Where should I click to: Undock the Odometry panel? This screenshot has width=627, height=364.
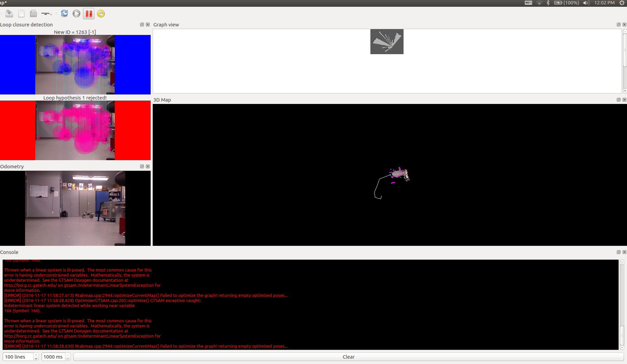(142, 167)
